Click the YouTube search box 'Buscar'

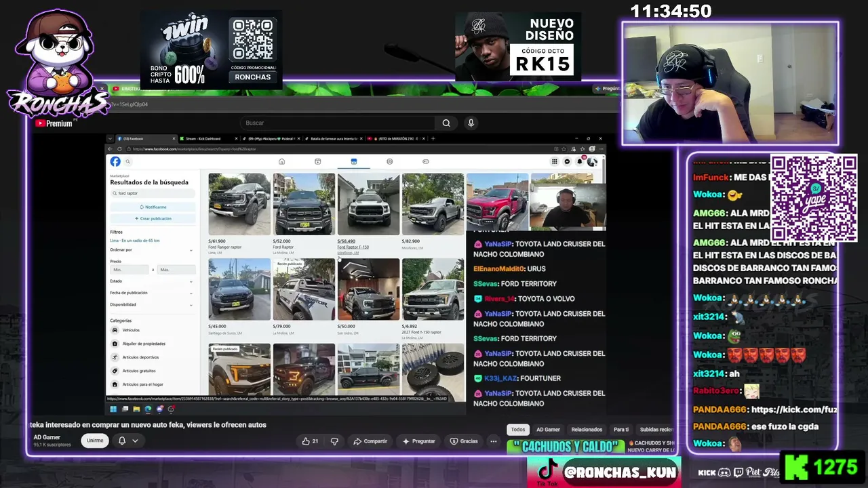[x=337, y=123]
